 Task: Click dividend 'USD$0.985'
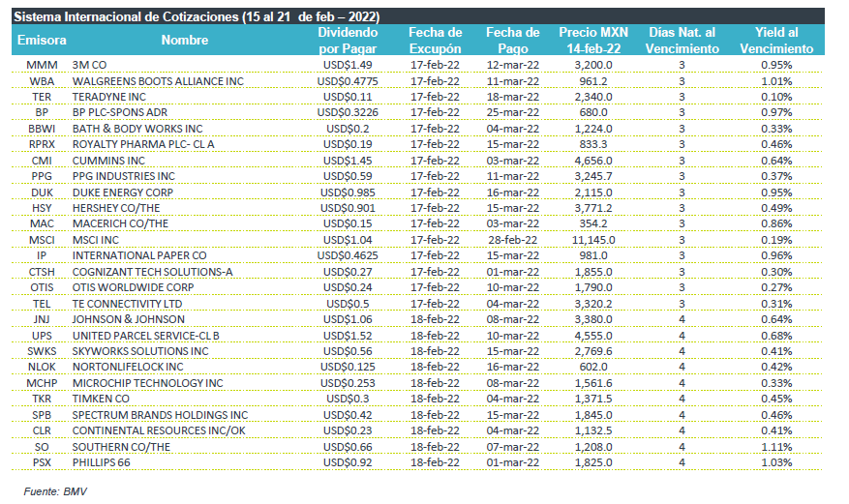tap(348, 193)
